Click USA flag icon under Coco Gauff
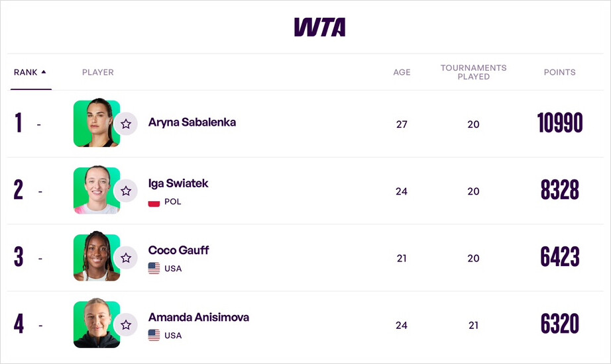This screenshot has width=611, height=364. 154,269
